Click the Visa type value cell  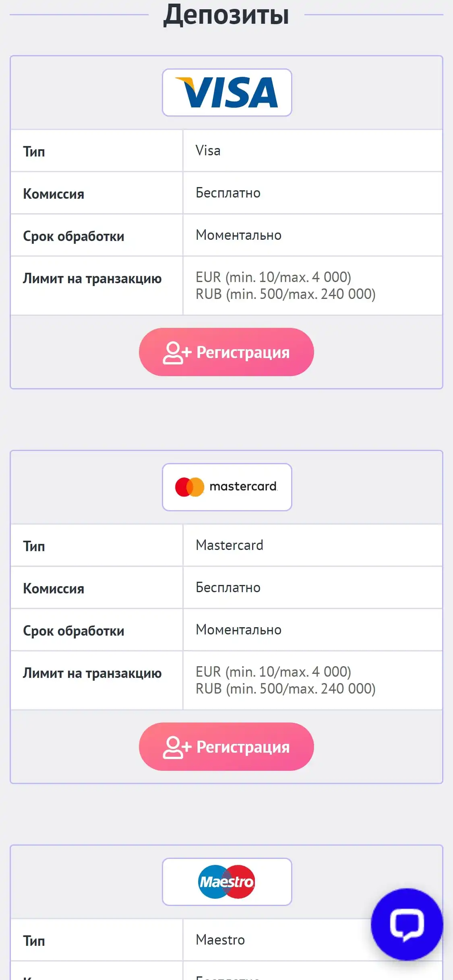pyautogui.click(x=208, y=151)
